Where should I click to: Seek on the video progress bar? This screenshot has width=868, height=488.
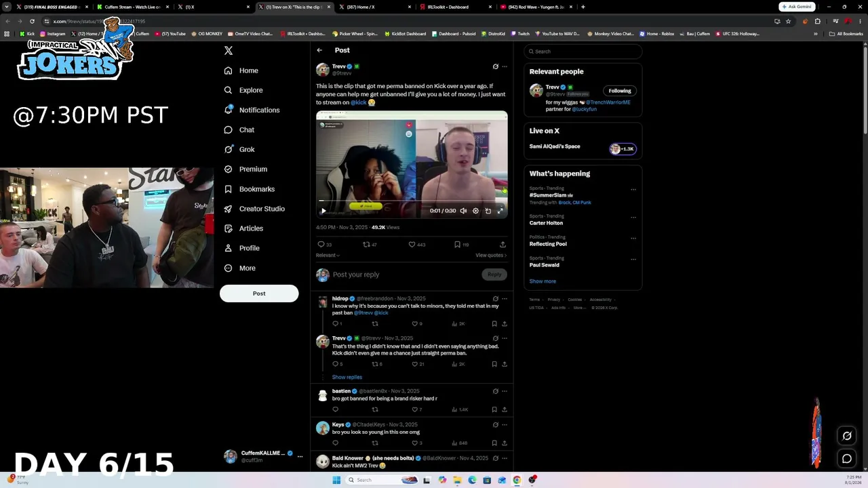412,201
